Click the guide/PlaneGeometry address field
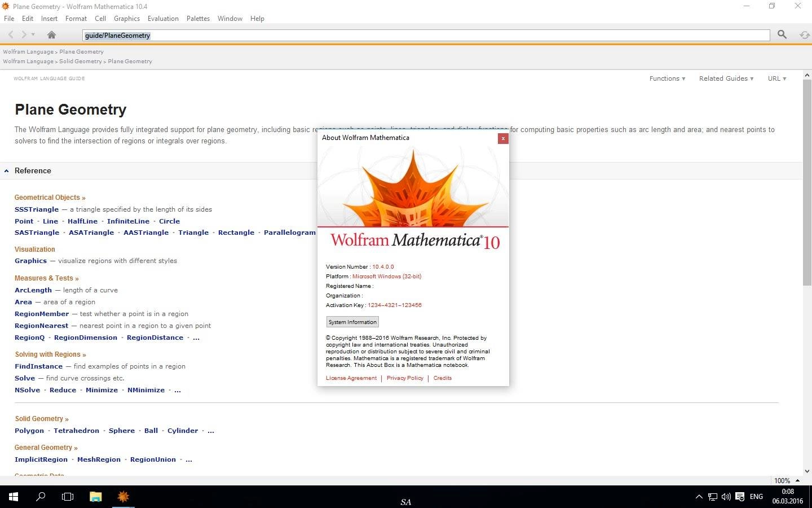The image size is (812, 508). tap(426, 35)
